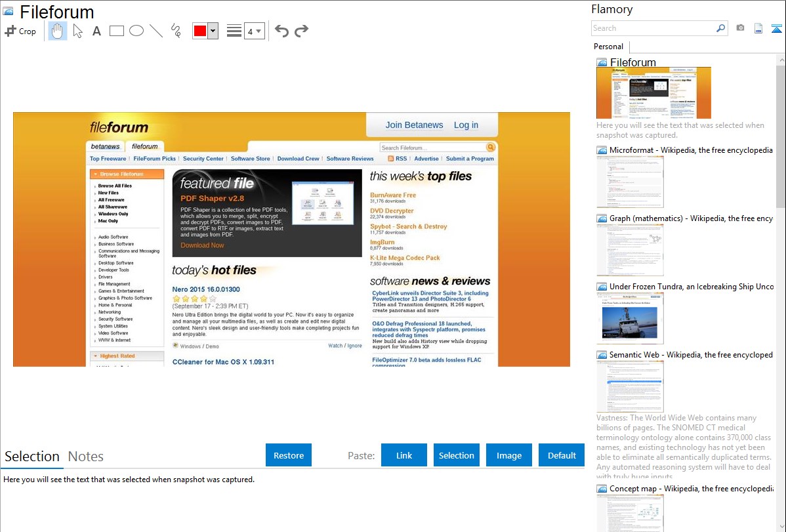Paste as Link button
Viewport: 786px width, 532px height.
[x=404, y=455]
